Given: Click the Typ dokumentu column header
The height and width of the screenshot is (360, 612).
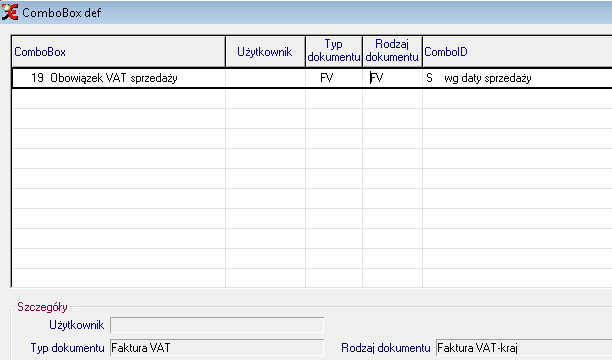Looking at the screenshot, I should [334, 52].
